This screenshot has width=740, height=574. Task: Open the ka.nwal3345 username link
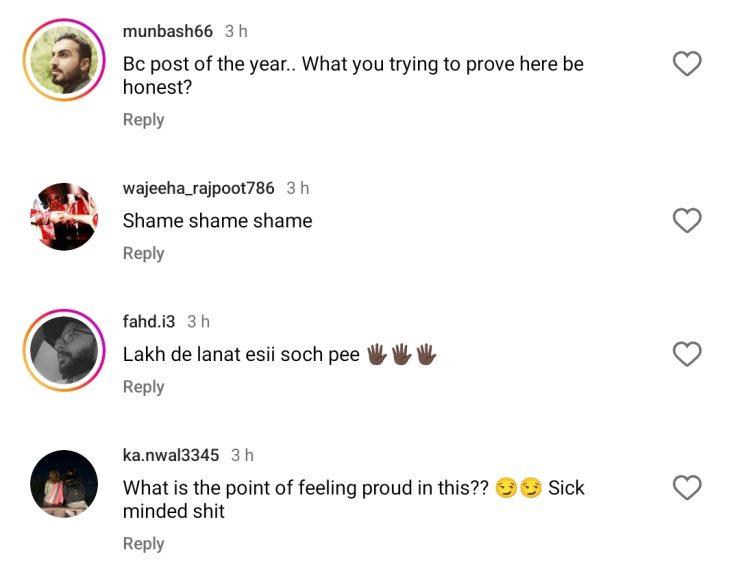pos(170,455)
